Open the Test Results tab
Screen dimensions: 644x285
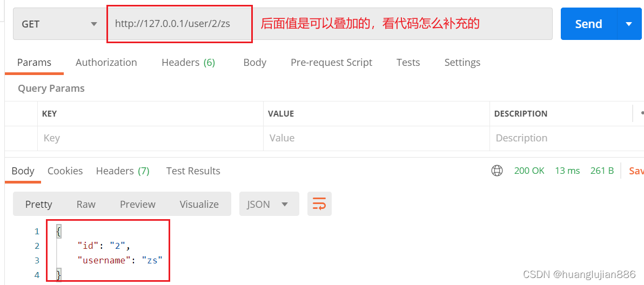(x=193, y=171)
